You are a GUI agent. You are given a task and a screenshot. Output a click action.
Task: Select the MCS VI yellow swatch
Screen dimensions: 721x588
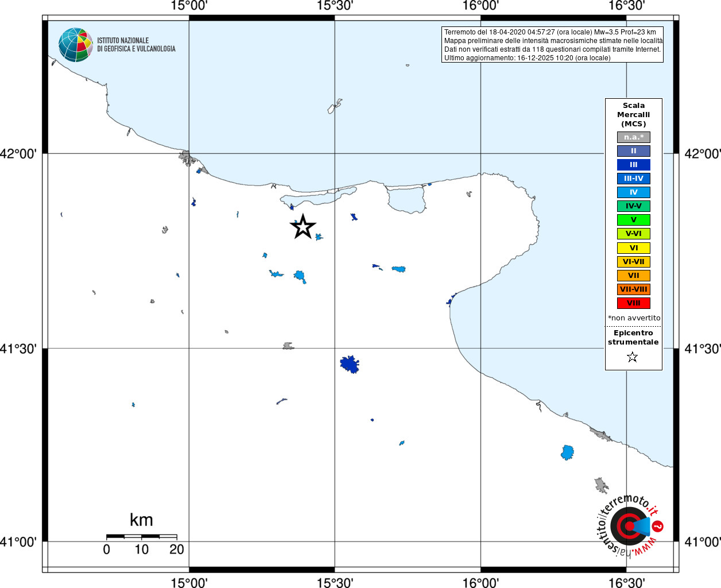point(634,248)
